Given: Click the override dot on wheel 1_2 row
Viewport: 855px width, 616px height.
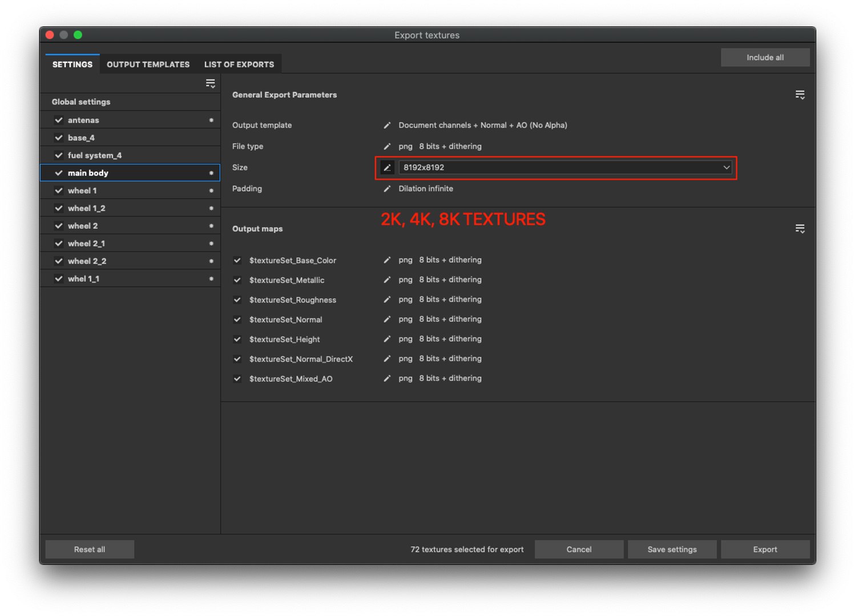Looking at the screenshot, I should click(211, 208).
